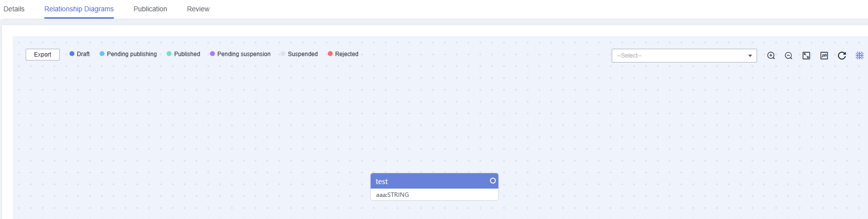Zoom out of the diagram canvas

789,56
